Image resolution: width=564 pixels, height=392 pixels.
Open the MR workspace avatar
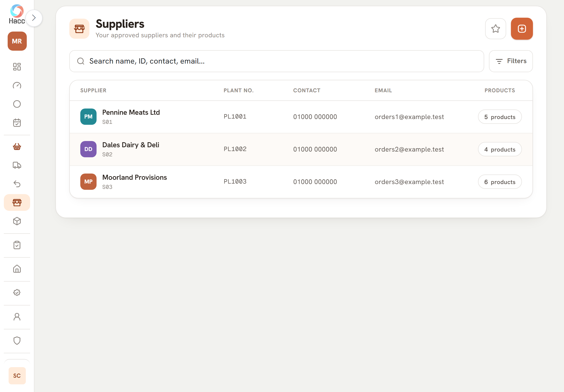coord(17,41)
